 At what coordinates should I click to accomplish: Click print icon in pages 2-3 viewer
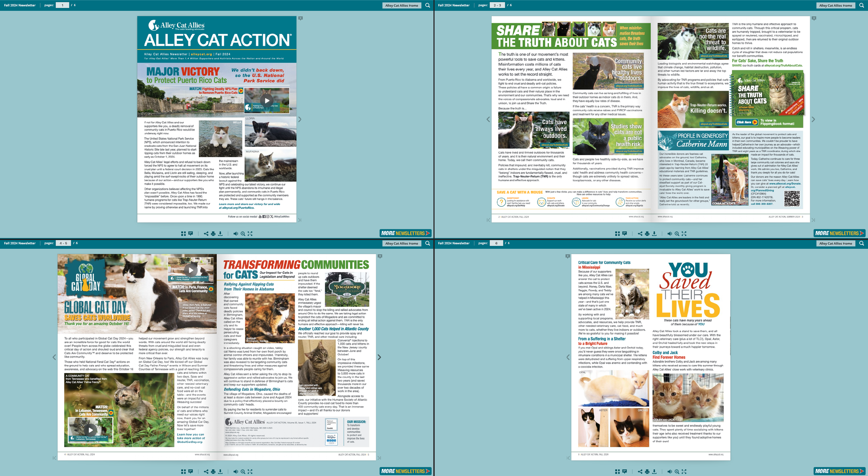[x=647, y=233]
